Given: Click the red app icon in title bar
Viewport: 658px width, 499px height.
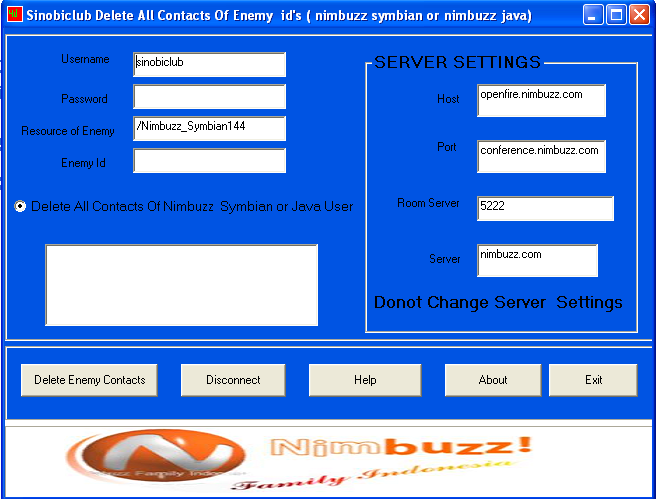Looking at the screenshot, I should tap(14, 14).
